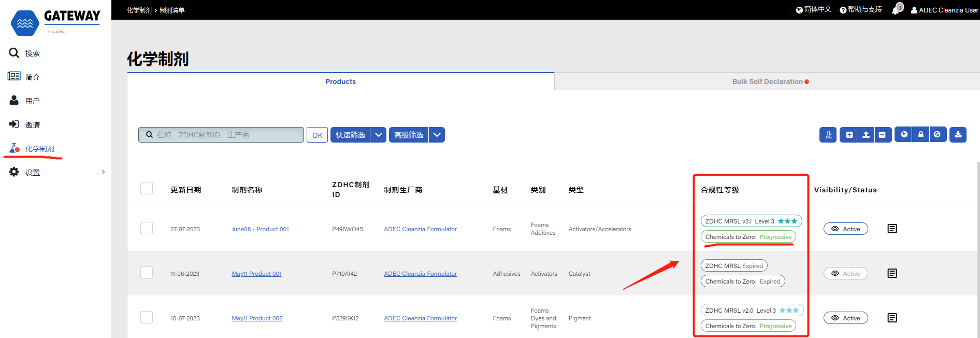Open details icon for May11 Product 001
Image resolution: width=980 pixels, height=338 pixels.
point(892,273)
